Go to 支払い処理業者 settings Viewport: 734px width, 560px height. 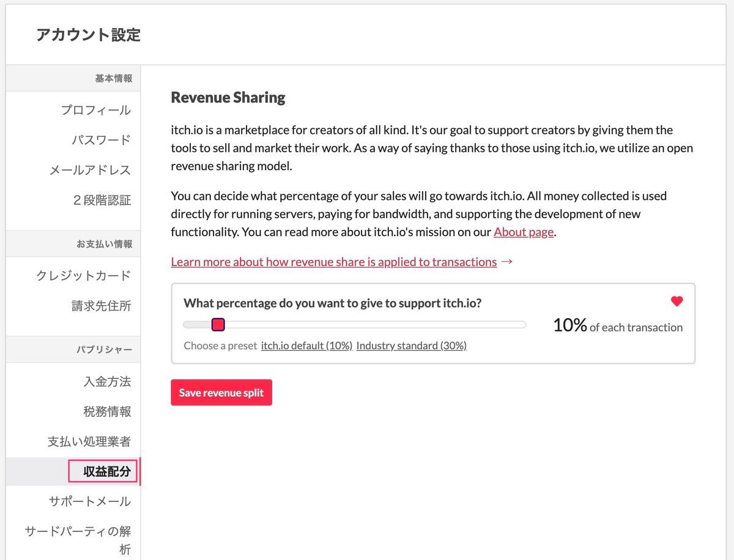click(89, 441)
